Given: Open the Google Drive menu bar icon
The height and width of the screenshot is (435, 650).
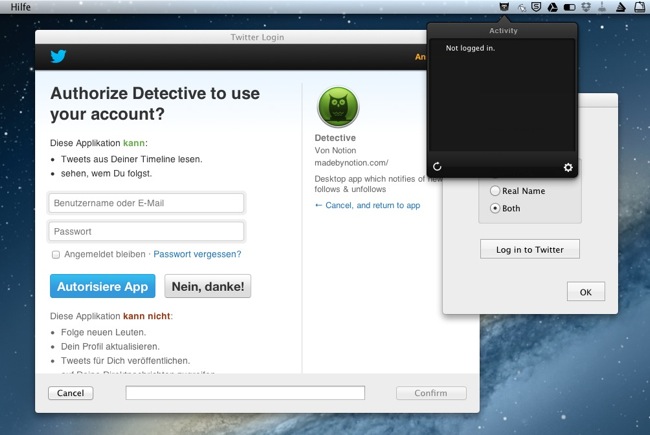Looking at the screenshot, I should 553,7.
